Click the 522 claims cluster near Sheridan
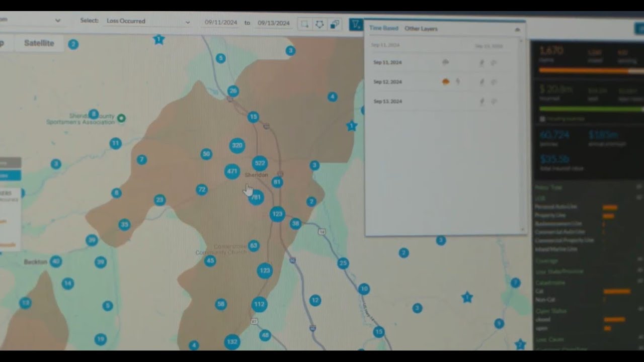This screenshot has width=644, height=362. (x=260, y=163)
